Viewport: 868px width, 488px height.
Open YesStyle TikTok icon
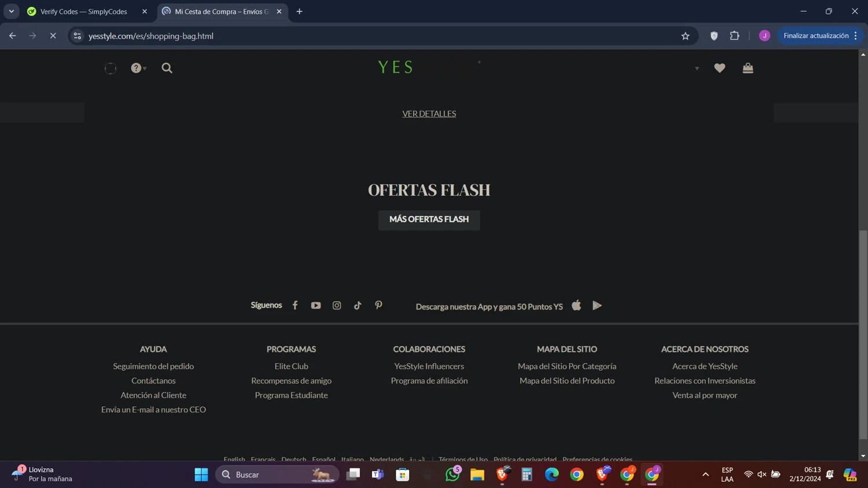358,305
